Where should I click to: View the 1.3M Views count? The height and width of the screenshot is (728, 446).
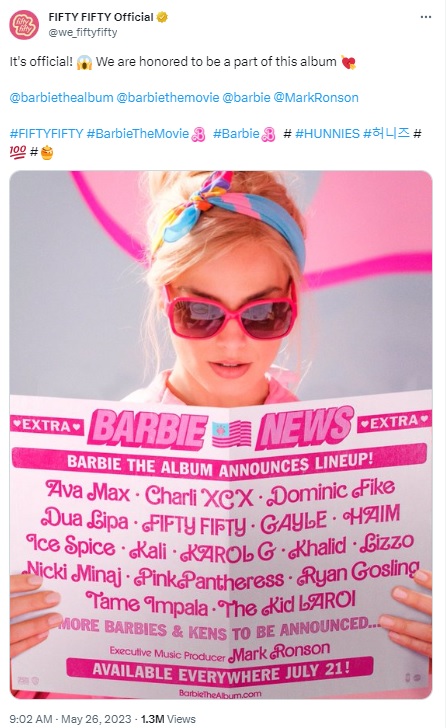[168, 719]
